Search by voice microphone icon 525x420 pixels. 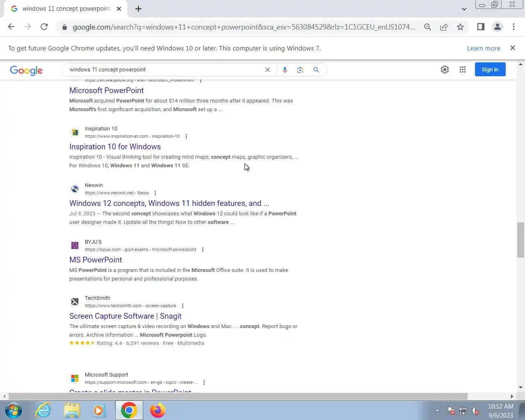coord(285,70)
